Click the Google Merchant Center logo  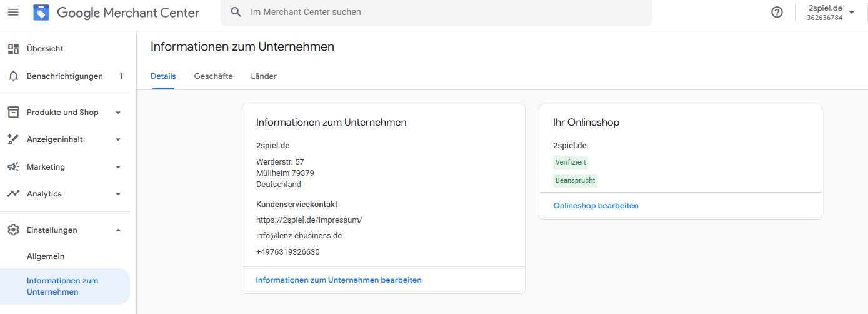(x=41, y=12)
